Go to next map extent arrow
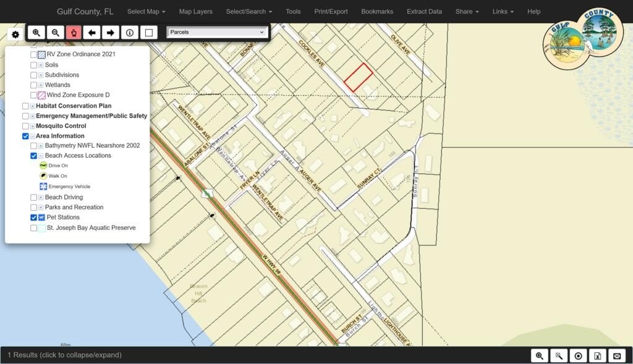This screenshot has width=633, height=364. [111, 33]
